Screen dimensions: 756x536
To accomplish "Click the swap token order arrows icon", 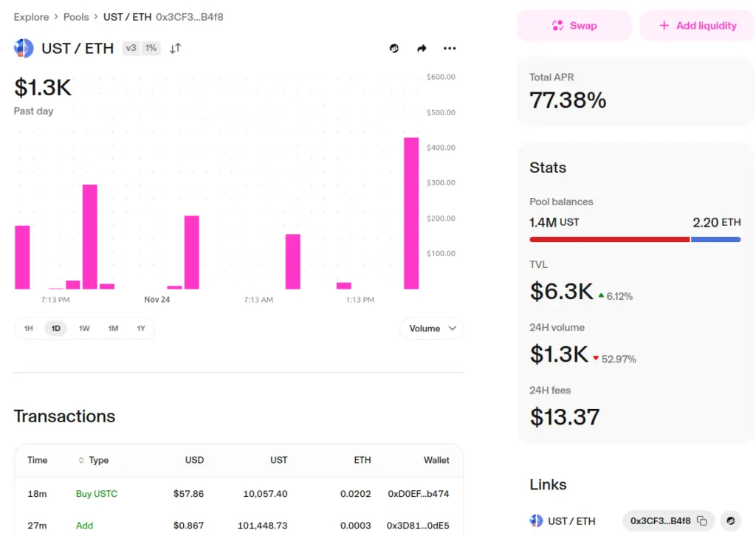I will (175, 49).
